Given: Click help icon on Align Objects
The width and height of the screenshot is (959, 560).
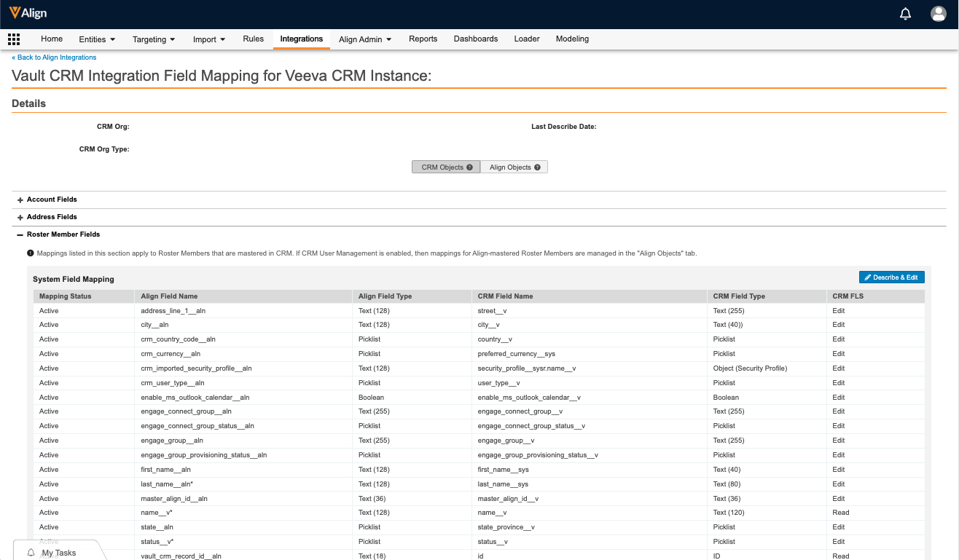Looking at the screenshot, I should 537,167.
